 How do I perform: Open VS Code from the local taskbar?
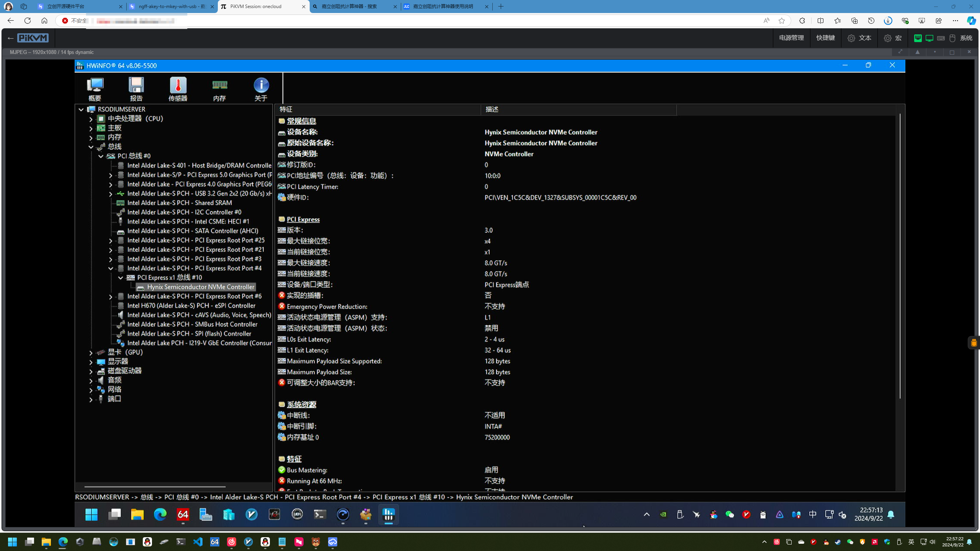coord(198,542)
